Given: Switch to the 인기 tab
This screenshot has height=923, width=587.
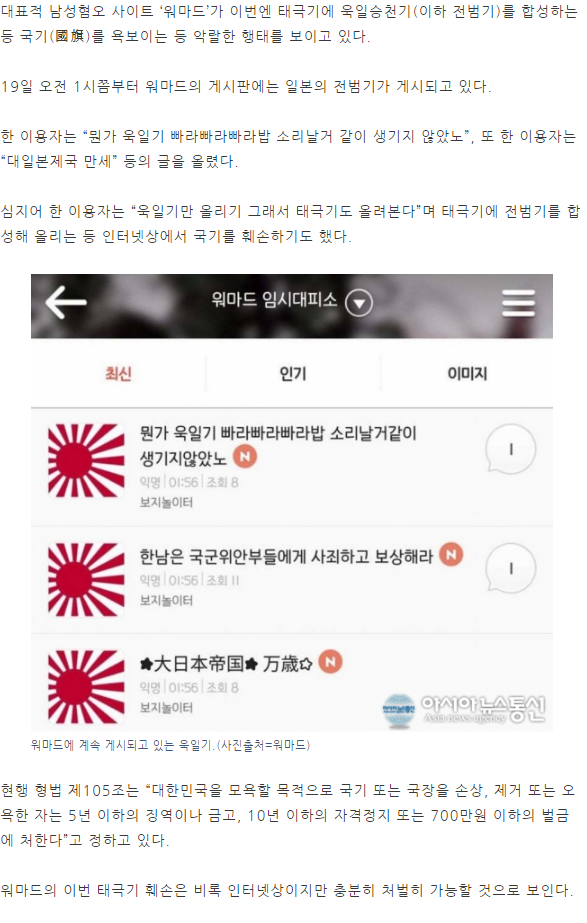Looking at the screenshot, I should [x=293, y=374].
